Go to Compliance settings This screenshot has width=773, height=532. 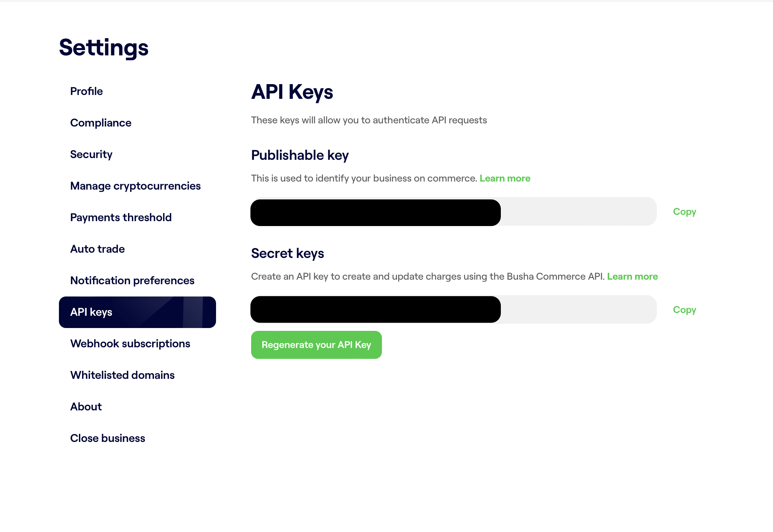pos(101,123)
